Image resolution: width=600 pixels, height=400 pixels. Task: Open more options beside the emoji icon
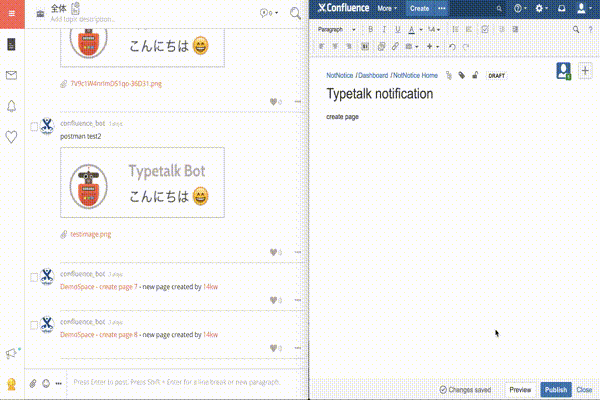click(59, 383)
